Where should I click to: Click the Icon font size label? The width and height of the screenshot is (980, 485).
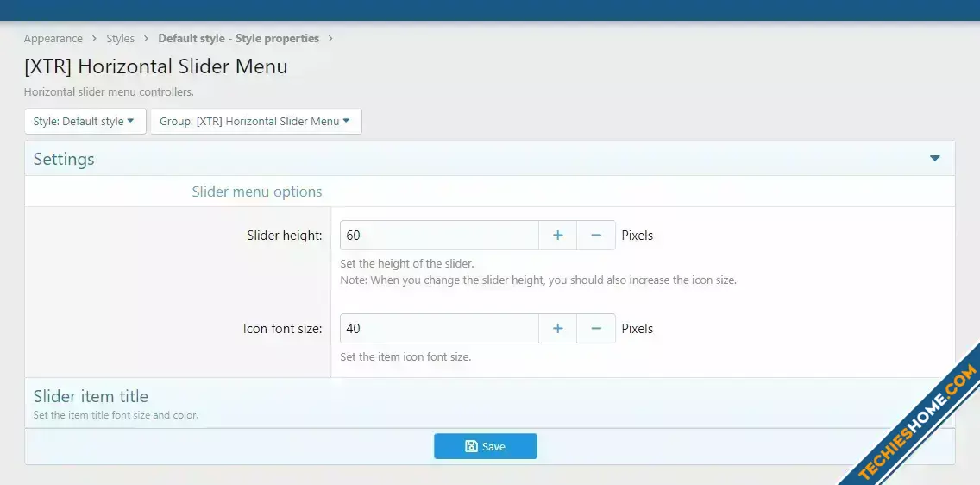pos(282,329)
